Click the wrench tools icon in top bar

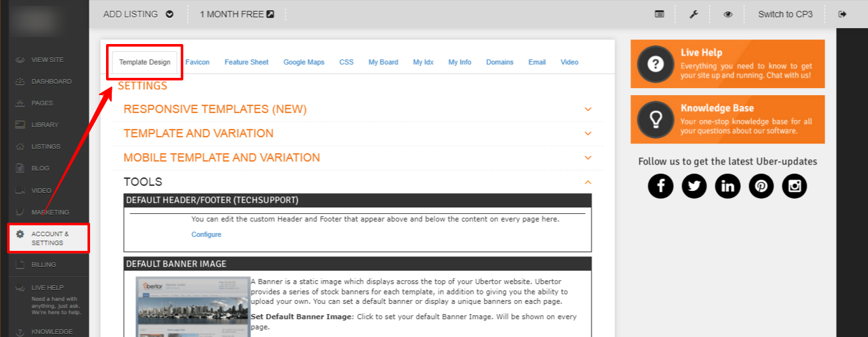coord(694,14)
